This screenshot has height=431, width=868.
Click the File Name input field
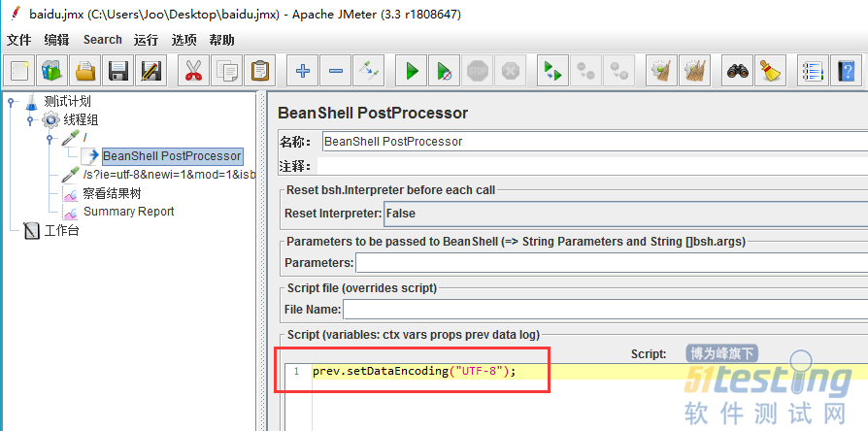coord(605,310)
